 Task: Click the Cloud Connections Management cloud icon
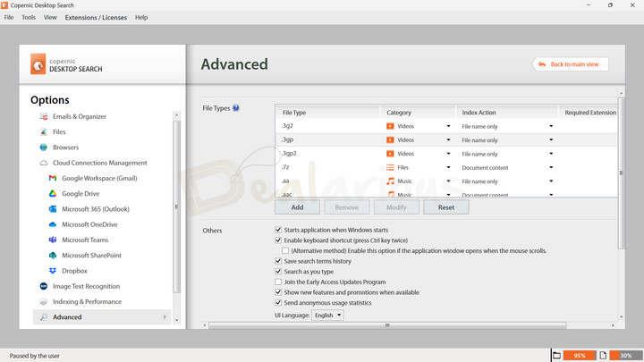pyautogui.click(x=44, y=163)
